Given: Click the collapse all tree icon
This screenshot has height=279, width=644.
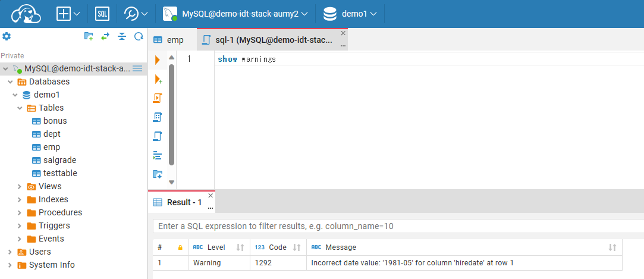Looking at the screenshot, I should (122, 36).
